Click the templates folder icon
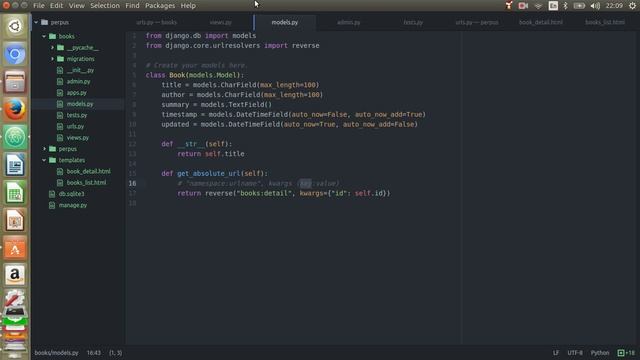640x360 pixels. point(52,160)
